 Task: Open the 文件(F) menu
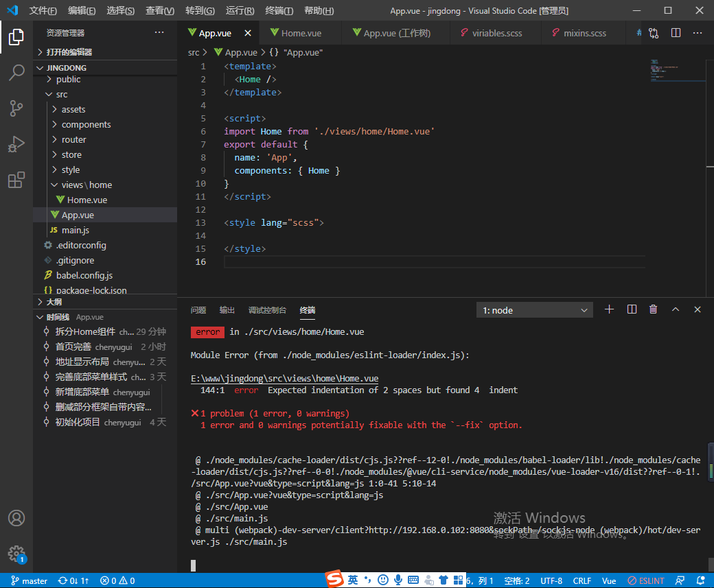point(43,10)
